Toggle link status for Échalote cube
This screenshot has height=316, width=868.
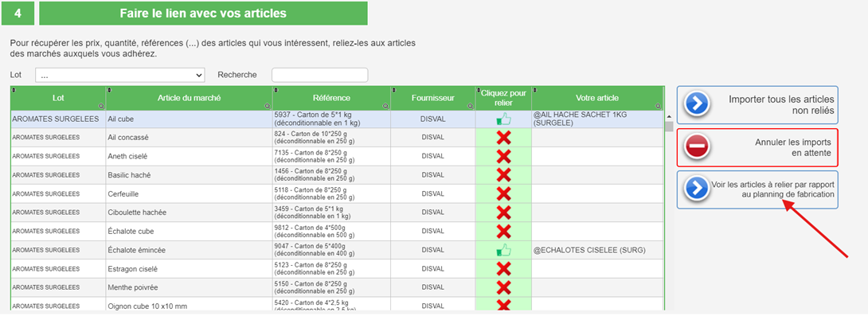tap(503, 232)
